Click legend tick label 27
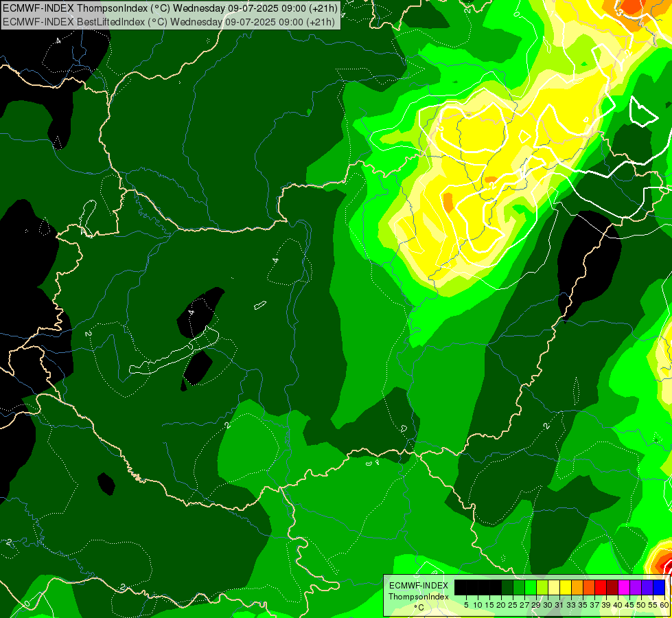Viewport: 672px width, 618px height. [x=525, y=605]
